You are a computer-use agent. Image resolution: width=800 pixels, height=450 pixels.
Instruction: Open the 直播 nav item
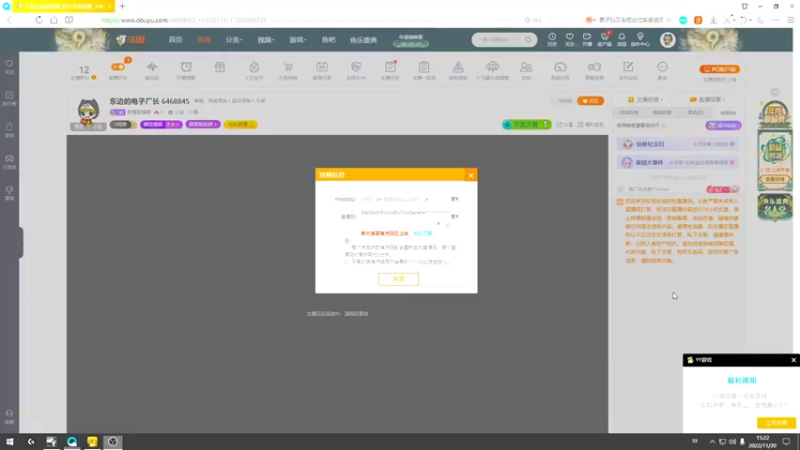pos(204,40)
